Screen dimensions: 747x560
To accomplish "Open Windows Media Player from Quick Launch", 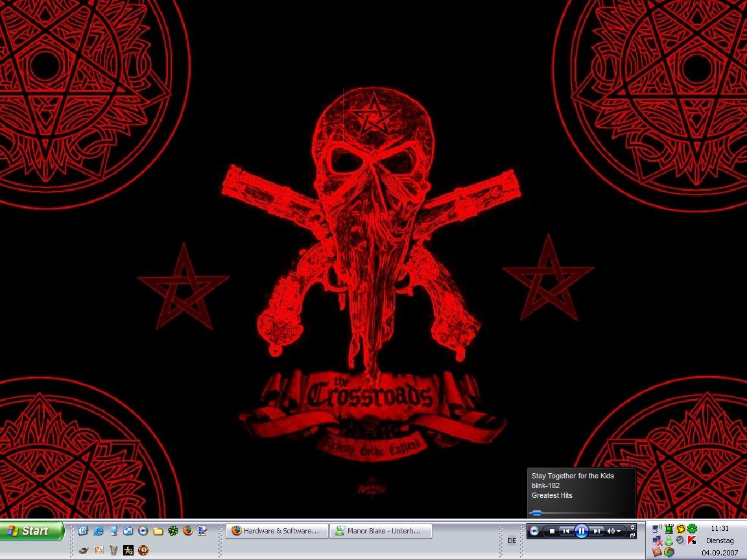I will tap(143, 531).
